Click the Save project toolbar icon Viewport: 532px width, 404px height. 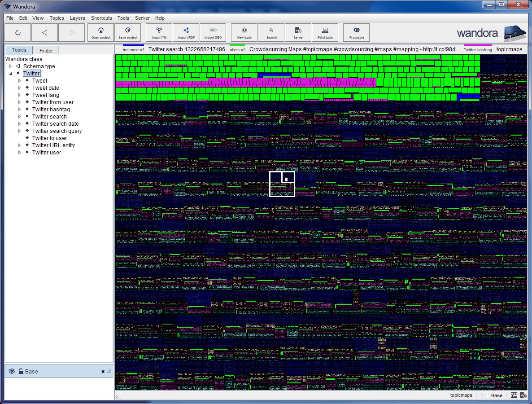[x=128, y=32]
